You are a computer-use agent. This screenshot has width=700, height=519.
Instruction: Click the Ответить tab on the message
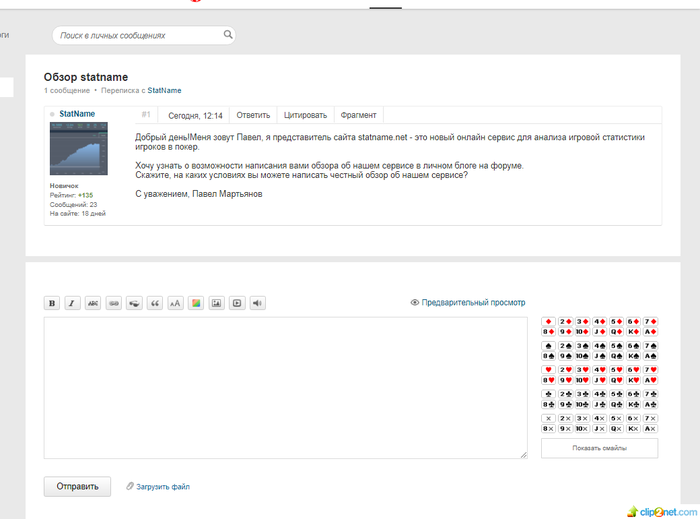pyautogui.click(x=253, y=115)
